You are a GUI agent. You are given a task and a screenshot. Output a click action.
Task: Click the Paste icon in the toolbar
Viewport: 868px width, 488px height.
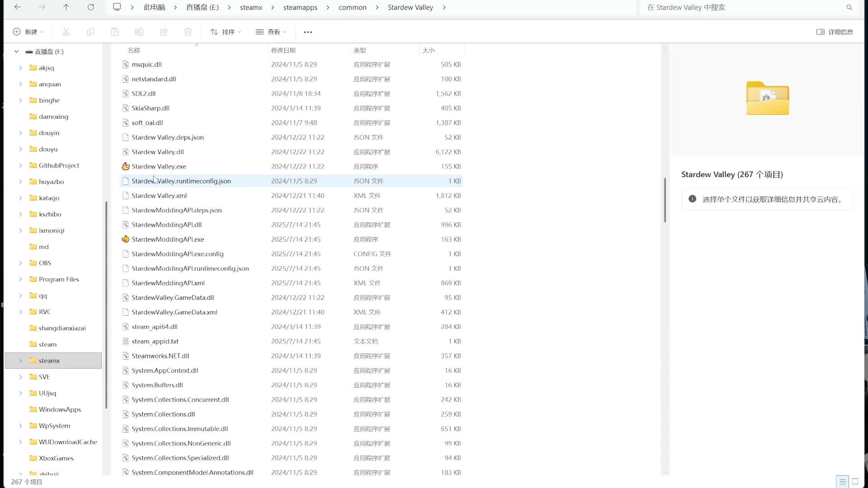click(x=115, y=32)
